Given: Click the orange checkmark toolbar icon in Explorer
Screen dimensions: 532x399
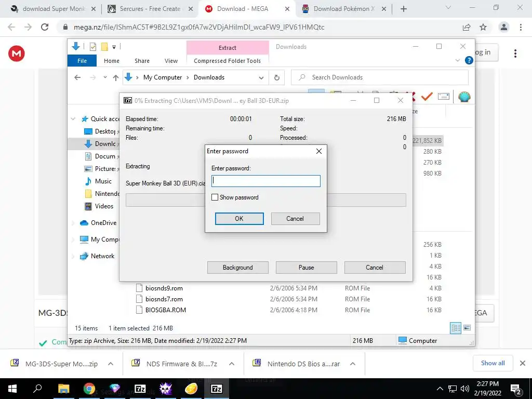Looking at the screenshot, I should pyautogui.click(x=427, y=97).
